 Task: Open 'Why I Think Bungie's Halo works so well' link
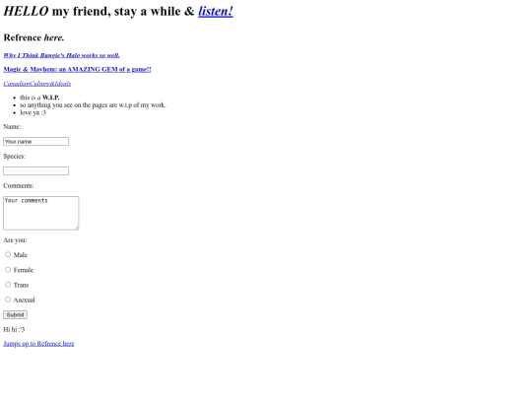pyautogui.click(x=61, y=55)
